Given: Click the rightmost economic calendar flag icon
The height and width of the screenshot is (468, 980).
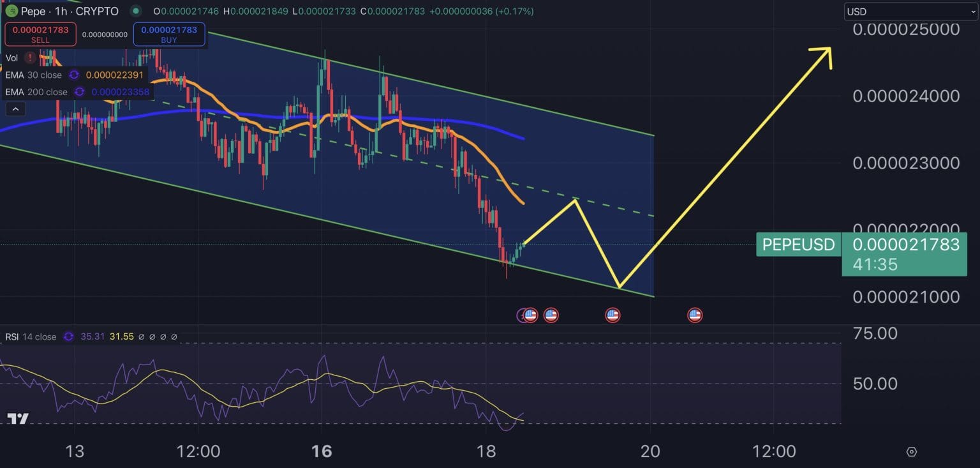Looking at the screenshot, I should (694, 314).
